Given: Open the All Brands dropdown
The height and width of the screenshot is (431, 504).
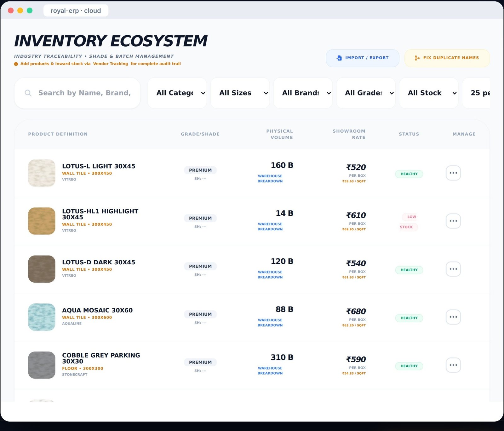Looking at the screenshot, I should coord(303,93).
